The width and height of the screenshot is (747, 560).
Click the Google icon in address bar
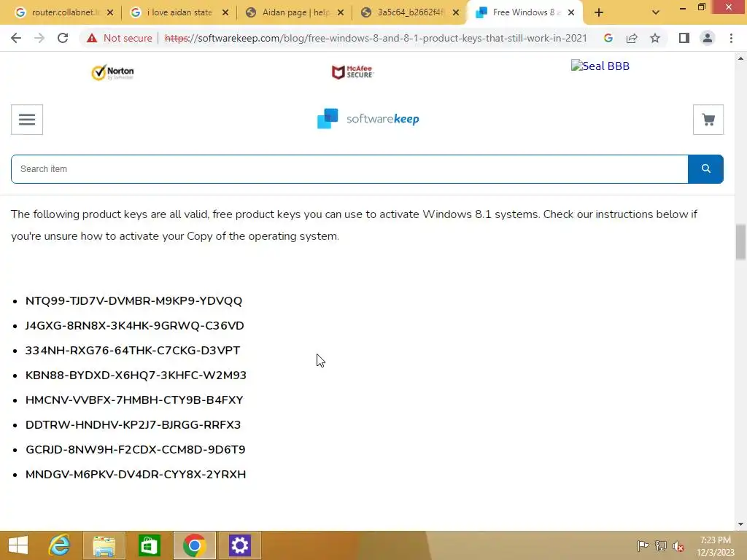pos(608,38)
